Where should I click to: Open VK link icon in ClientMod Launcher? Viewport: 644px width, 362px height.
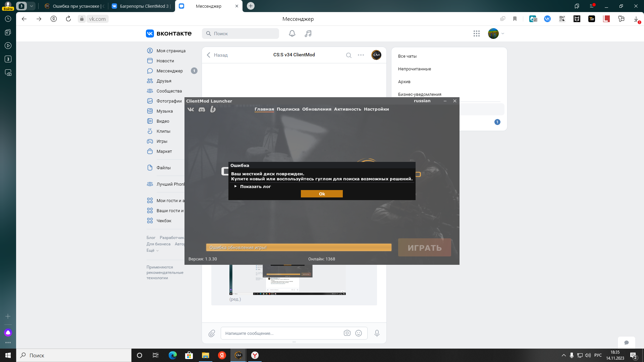pos(191,109)
